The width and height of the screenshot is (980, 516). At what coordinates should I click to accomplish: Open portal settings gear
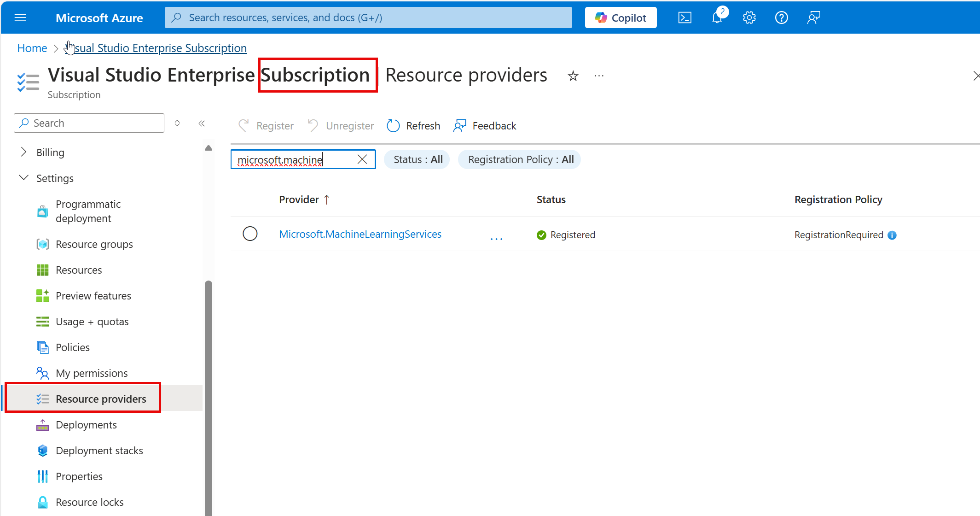pos(749,18)
